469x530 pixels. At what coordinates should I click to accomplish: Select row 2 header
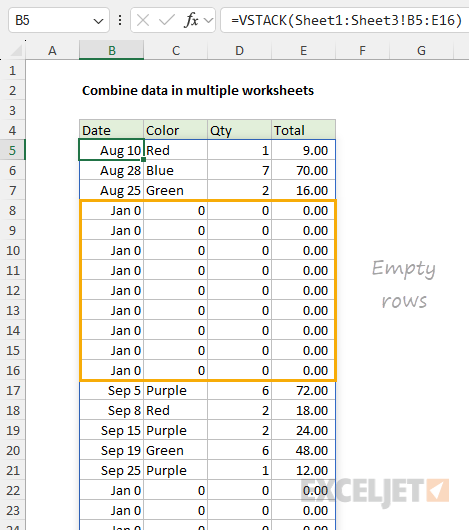pyautogui.click(x=13, y=90)
